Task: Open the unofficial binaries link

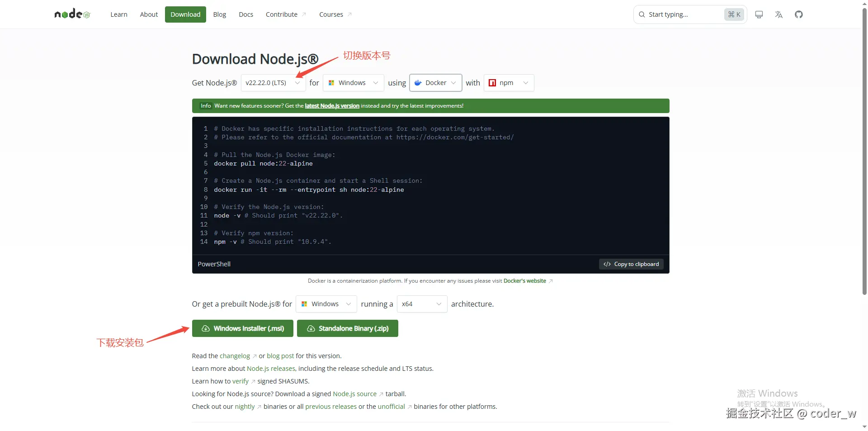Action: 392,407
